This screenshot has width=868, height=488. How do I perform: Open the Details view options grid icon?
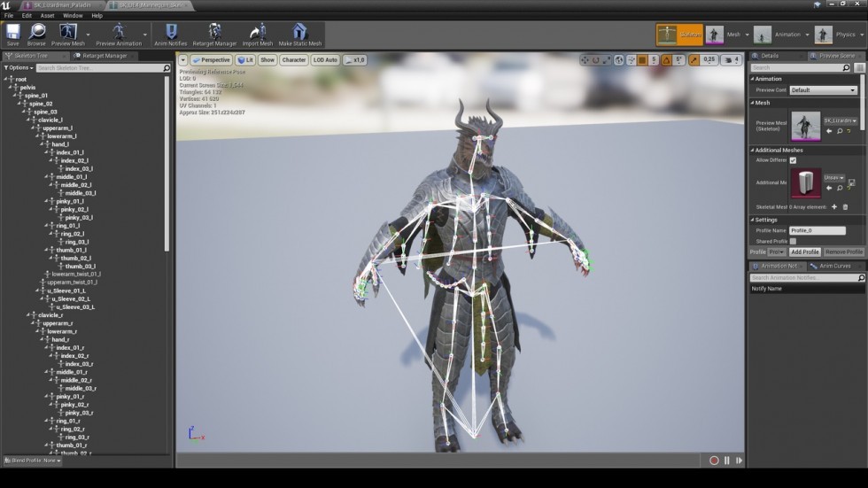pyautogui.click(x=859, y=67)
